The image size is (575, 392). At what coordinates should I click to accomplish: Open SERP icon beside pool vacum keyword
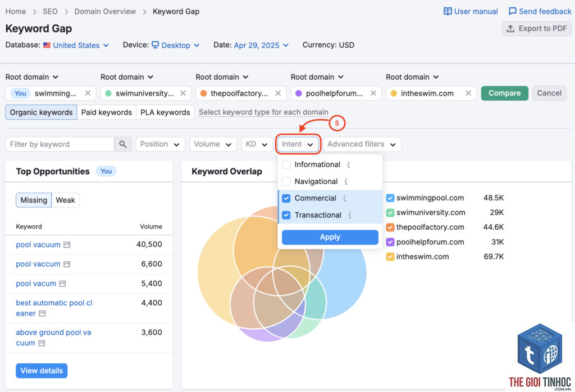[x=63, y=284]
